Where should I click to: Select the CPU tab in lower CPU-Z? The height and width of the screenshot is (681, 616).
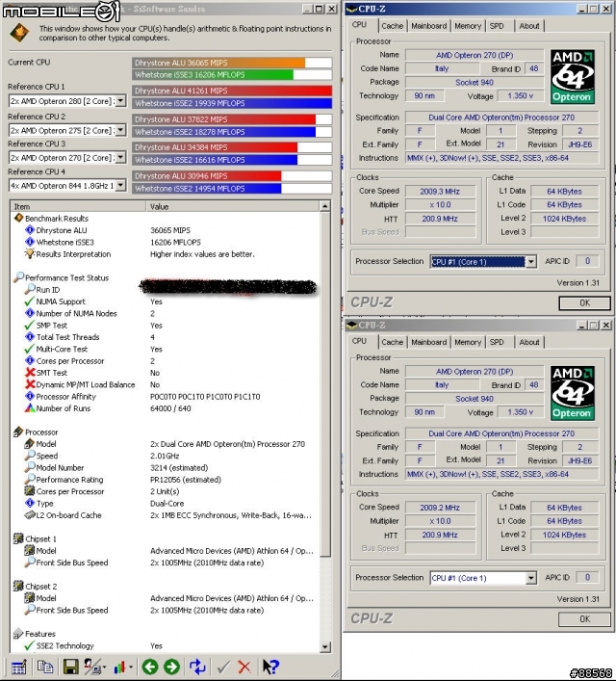click(359, 341)
